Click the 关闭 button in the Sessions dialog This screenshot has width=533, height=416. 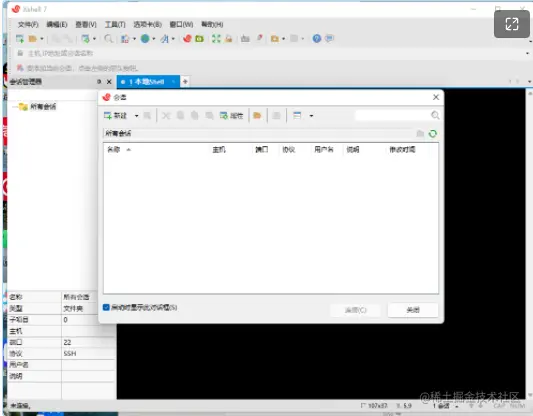coord(413,310)
